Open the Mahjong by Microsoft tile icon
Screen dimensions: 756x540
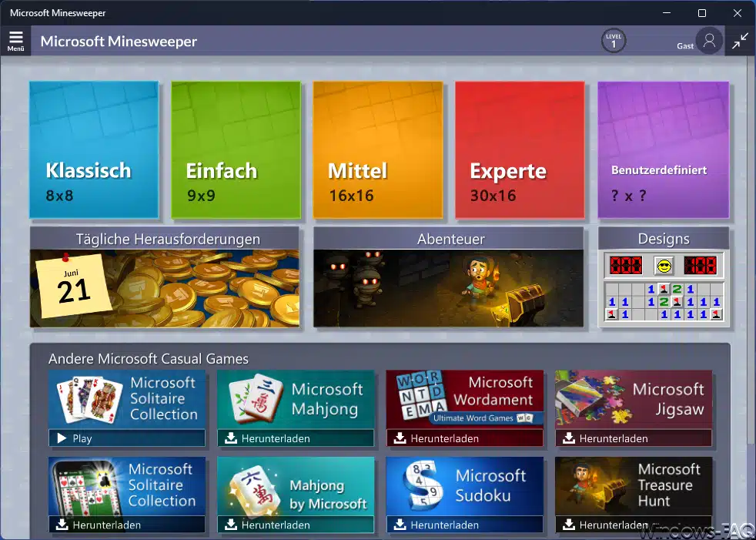pos(254,491)
